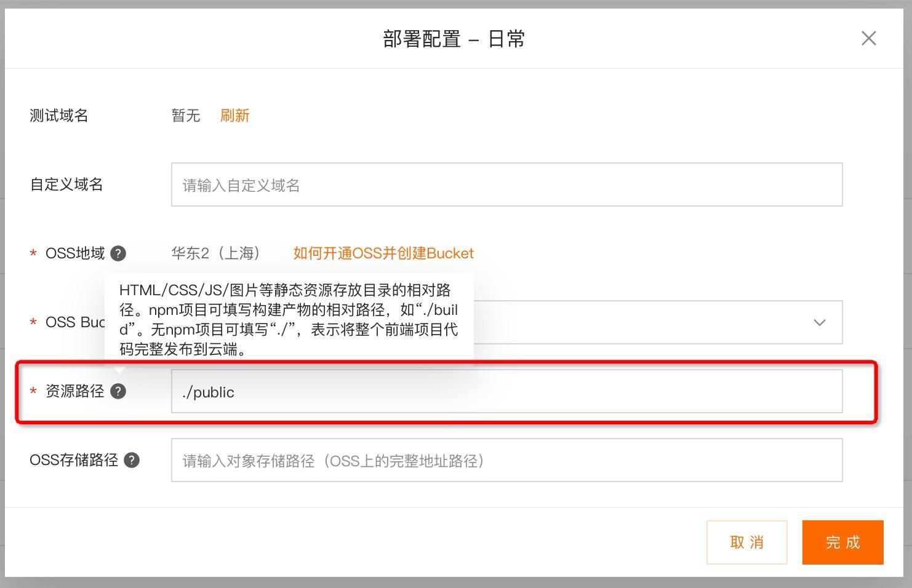912x588 pixels.
Task: Open 如何开通OSS并创建Bucket guide link
Action: (383, 253)
